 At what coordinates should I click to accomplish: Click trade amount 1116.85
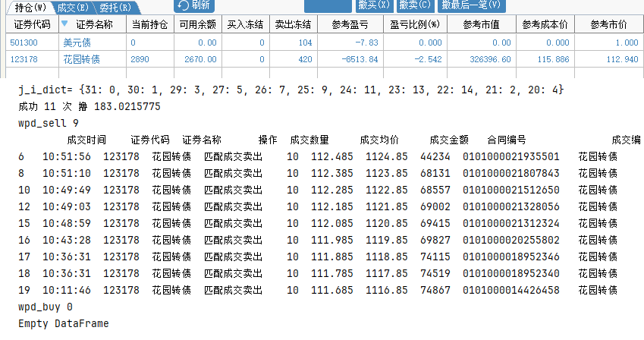coord(387,290)
